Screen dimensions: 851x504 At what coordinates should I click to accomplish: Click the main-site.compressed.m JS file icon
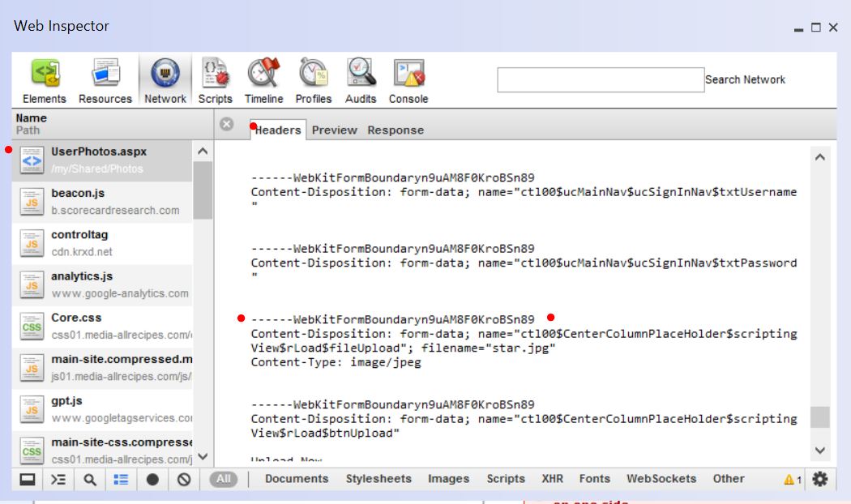pos(32,368)
